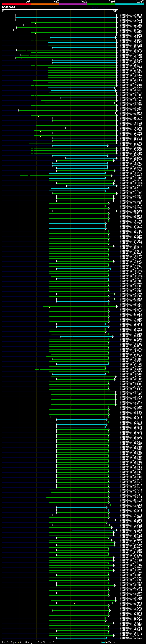The image size is (146, 644).
Task: Select the UniRef100_O65327 label
Action: point(131,60)
